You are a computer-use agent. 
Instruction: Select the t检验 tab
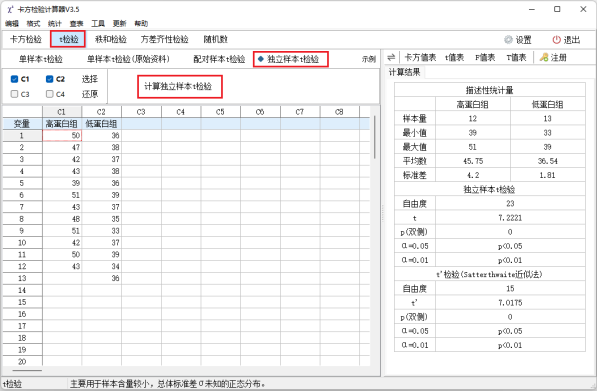click(68, 39)
